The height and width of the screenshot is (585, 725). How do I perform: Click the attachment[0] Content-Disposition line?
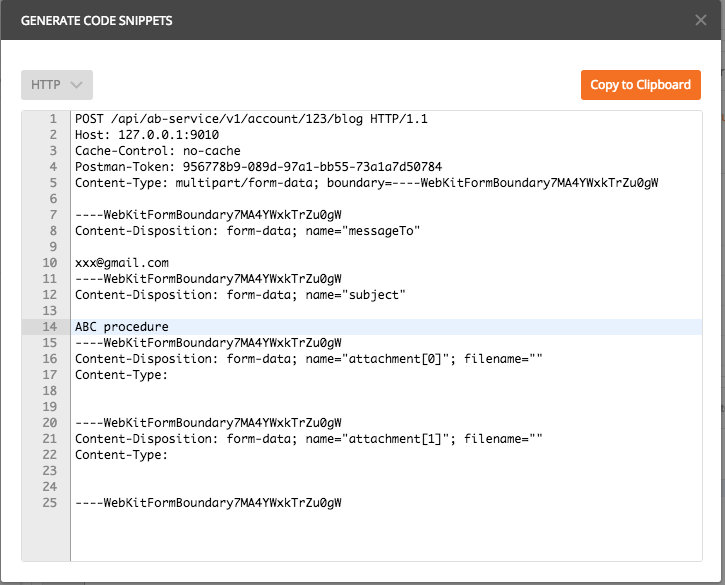tap(308, 359)
